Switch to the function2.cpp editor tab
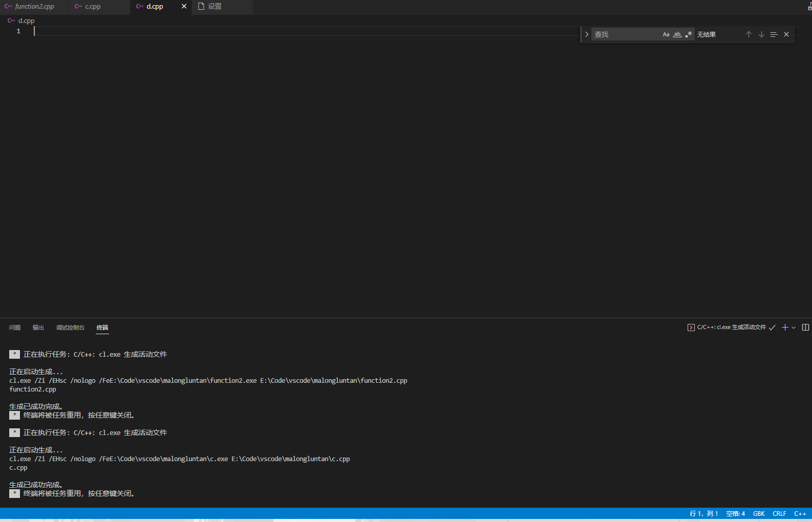812x522 pixels. pos(34,7)
